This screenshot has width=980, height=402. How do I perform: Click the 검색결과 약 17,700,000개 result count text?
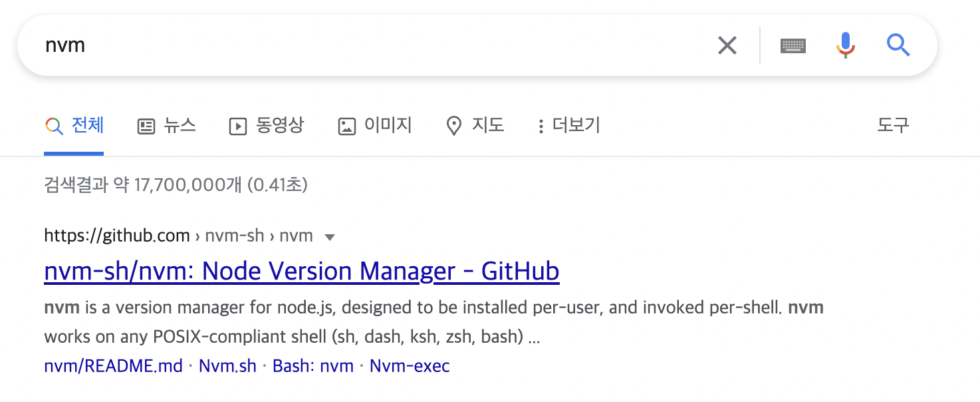click(176, 185)
